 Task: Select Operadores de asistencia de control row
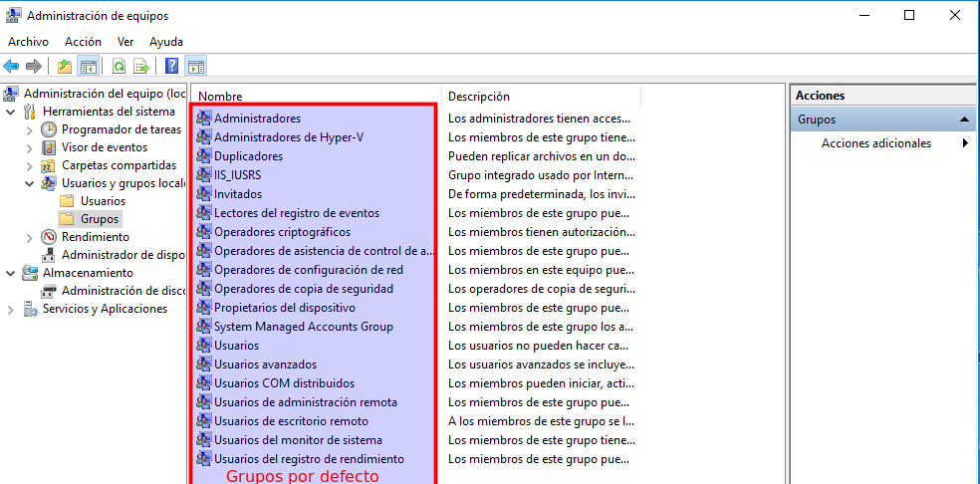coord(324,251)
